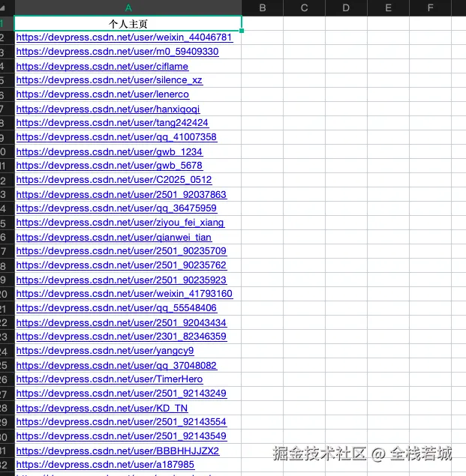The image size is (466, 476).
Task: Open the gwb_1234 user link
Action: 110,151
